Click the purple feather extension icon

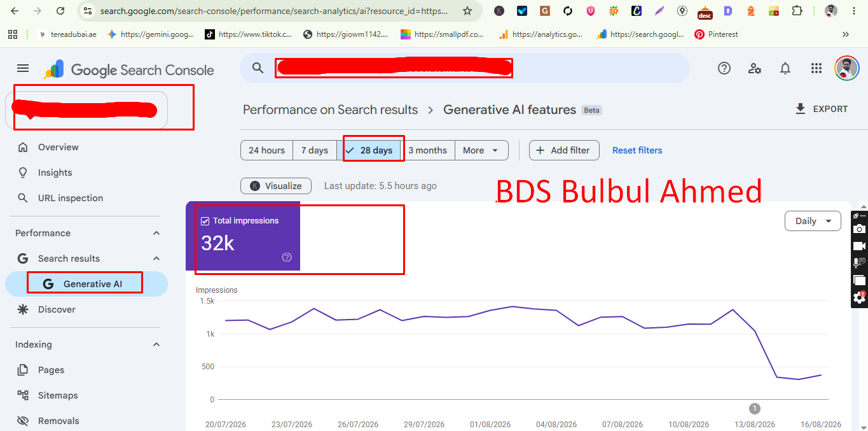click(x=659, y=11)
